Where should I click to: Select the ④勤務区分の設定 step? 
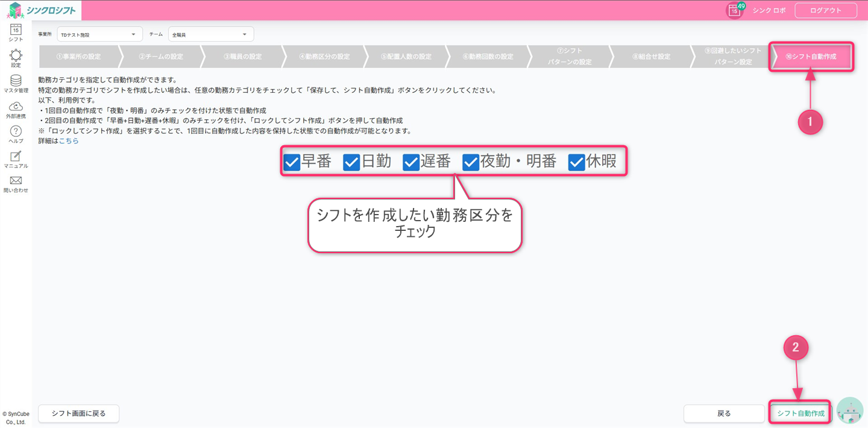[x=324, y=57]
